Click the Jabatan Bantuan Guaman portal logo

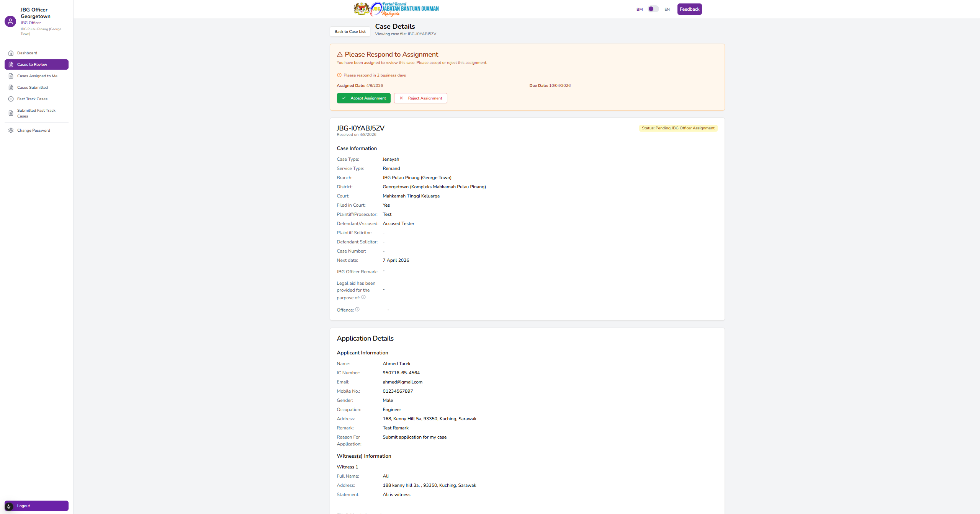tap(396, 9)
